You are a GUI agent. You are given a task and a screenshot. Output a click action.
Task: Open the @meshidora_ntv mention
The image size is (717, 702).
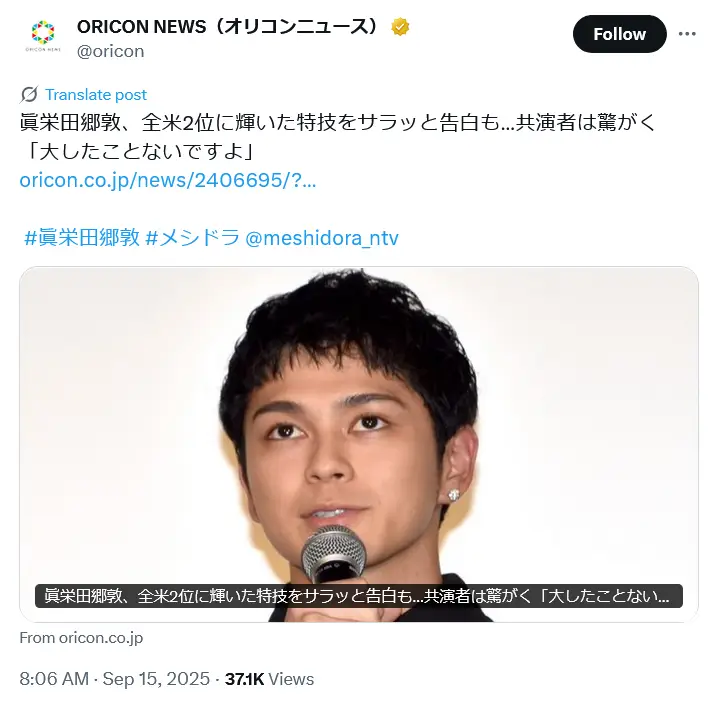[x=322, y=238]
